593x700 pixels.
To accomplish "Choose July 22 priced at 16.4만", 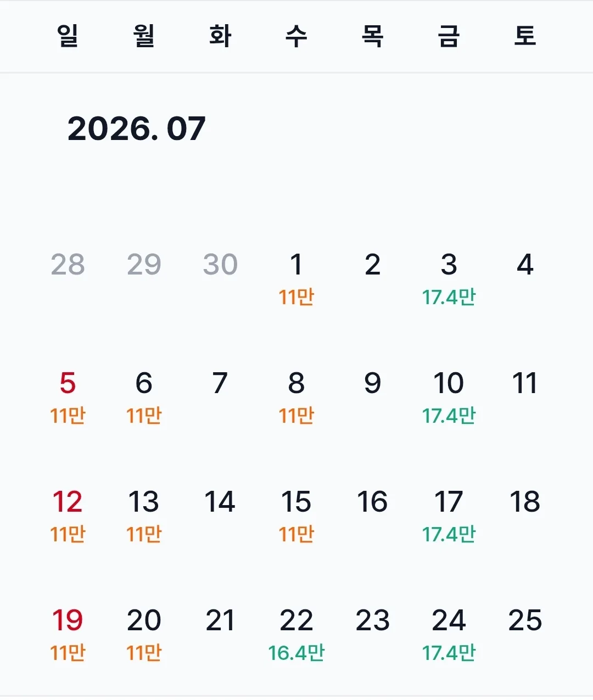I will (x=296, y=635).
